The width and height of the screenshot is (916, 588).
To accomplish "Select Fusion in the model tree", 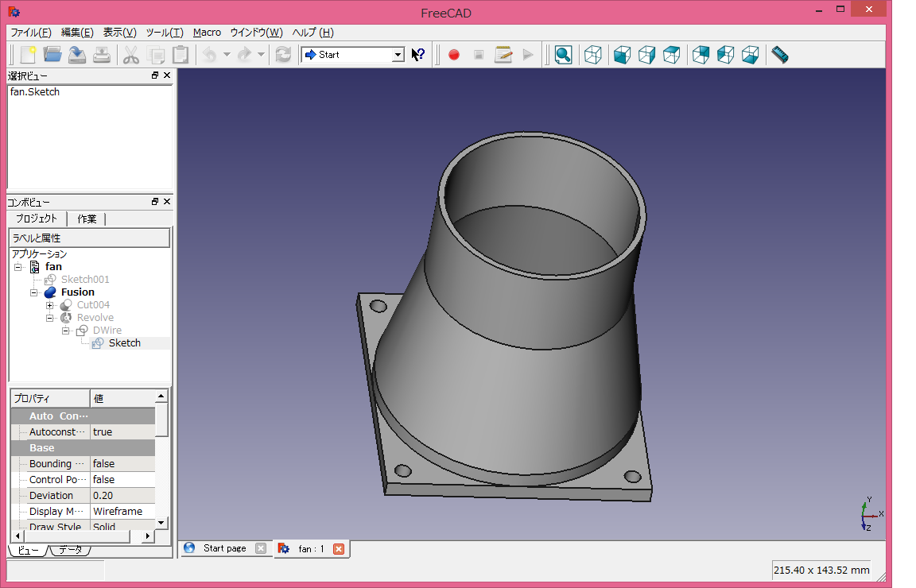I will (78, 292).
